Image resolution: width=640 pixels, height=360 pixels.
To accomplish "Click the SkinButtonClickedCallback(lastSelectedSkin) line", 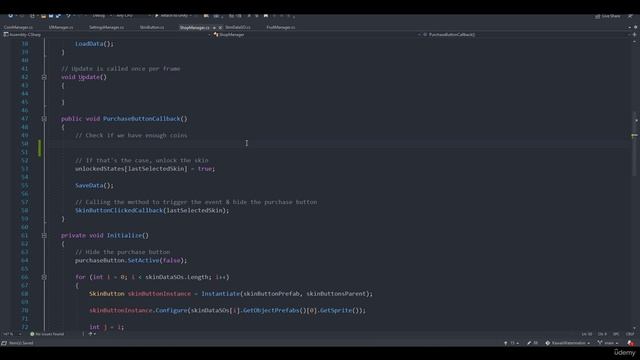I will 152,210.
